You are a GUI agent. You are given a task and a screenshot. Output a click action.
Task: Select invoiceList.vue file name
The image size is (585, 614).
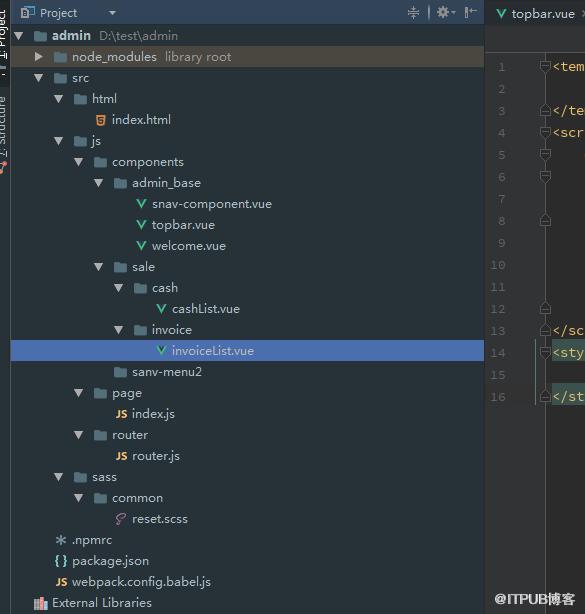point(213,351)
